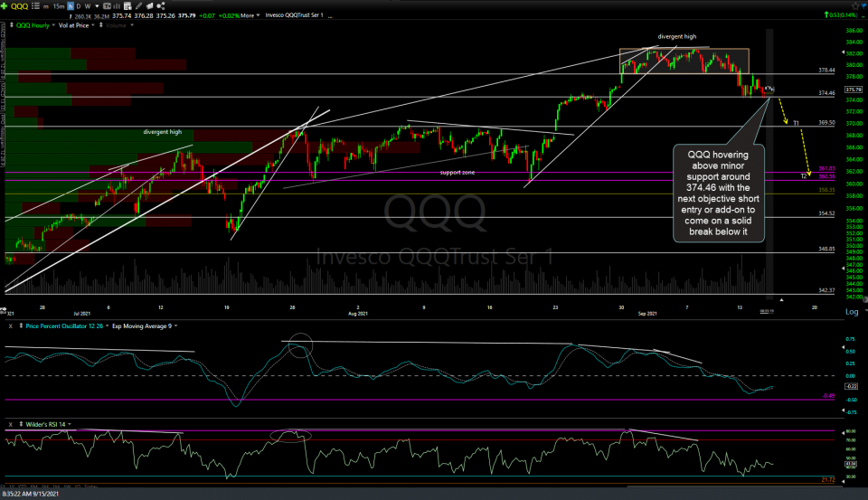This screenshot has width=868, height=500.
Task: Click the 374.46 support line price label
Action: pyautogui.click(x=826, y=93)
